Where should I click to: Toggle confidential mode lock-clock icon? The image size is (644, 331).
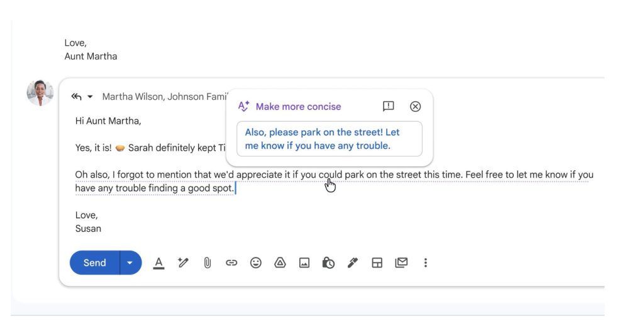pyautogui.click(x=328, y=263)
